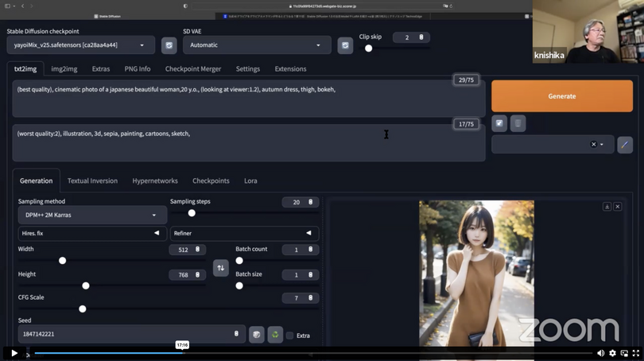644x361 pixels.
Task: Open the Settings tab
Action: (247, 69)
